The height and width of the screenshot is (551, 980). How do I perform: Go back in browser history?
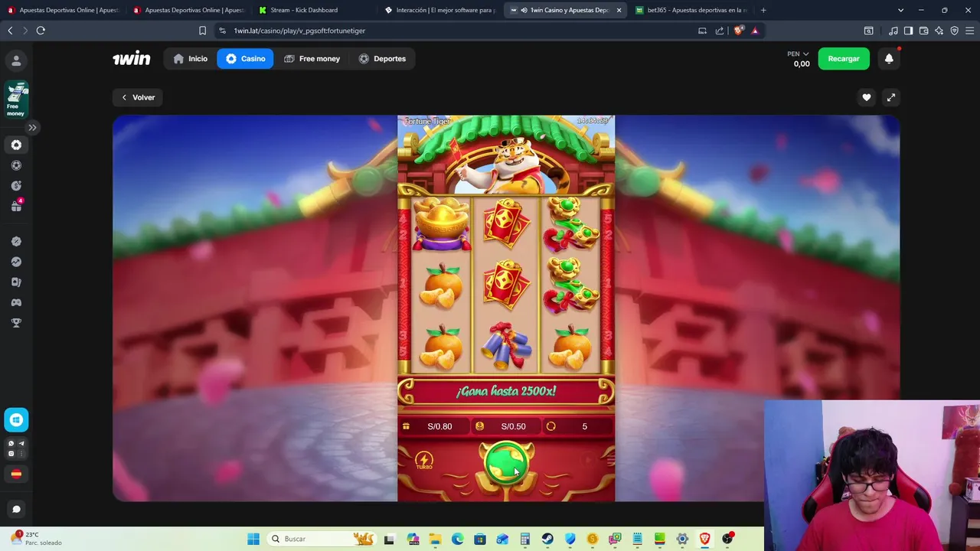point(10,31)
